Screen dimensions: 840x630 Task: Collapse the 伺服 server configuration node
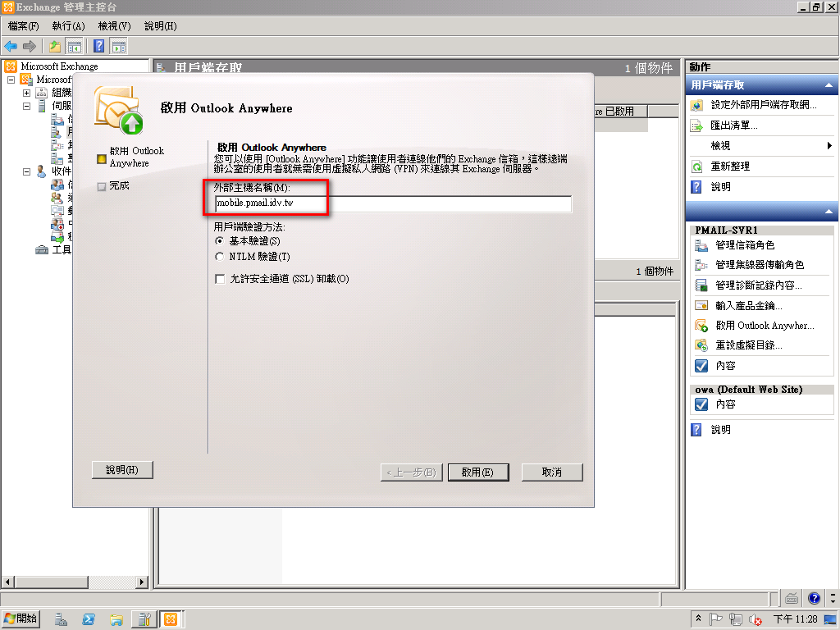tap(26, 106)
